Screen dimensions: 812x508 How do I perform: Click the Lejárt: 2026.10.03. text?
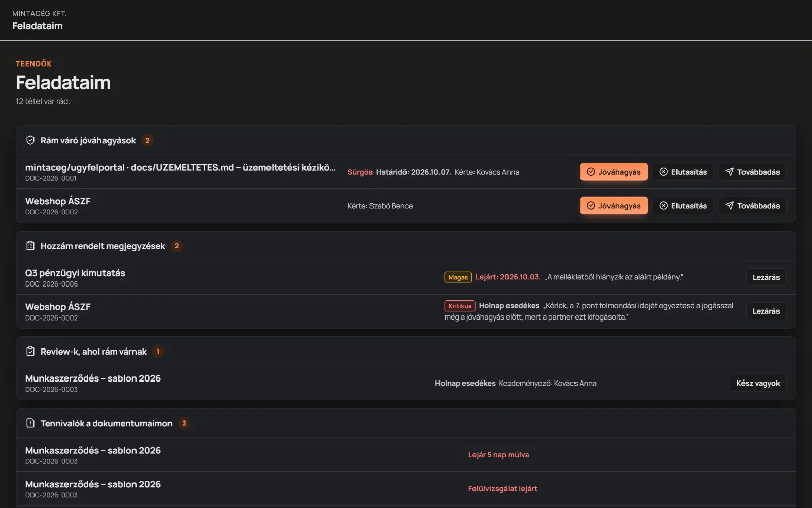(x=508, y=277)
